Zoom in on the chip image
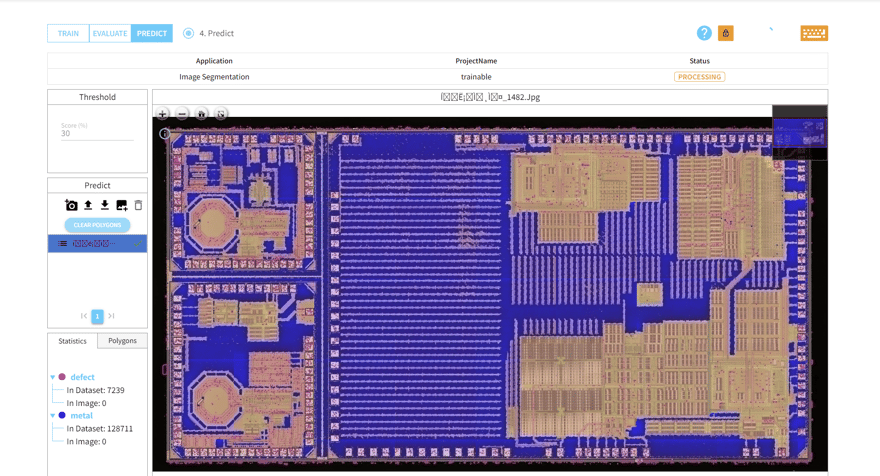The height and width of the screenshot is (476, 880). pos(163,114)
